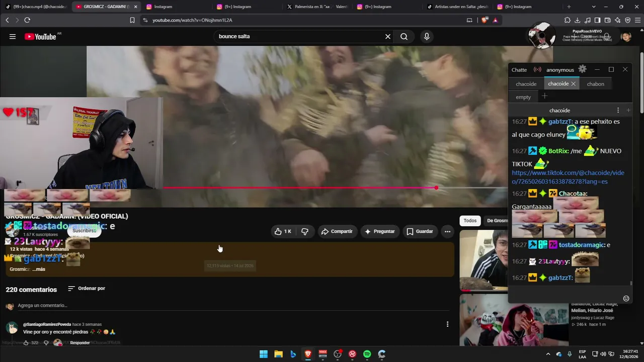Click the Compartir share button
The height and width of the screenshot is (362, 644).
(337, 231)
